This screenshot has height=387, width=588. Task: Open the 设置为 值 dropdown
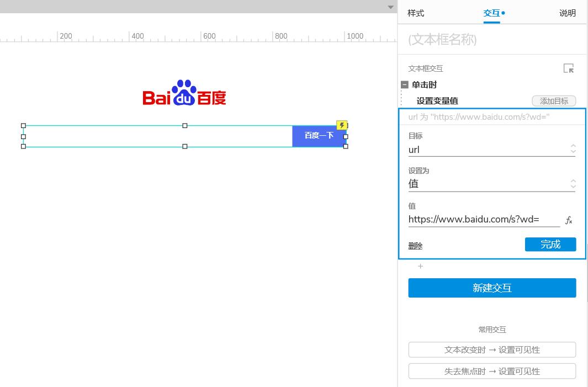491,184
